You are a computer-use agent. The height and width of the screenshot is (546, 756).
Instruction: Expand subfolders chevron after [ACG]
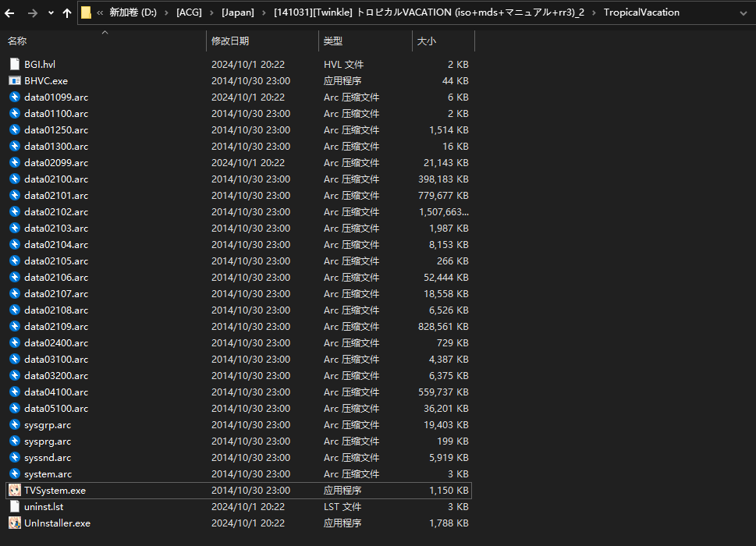[x=211, y=13]
